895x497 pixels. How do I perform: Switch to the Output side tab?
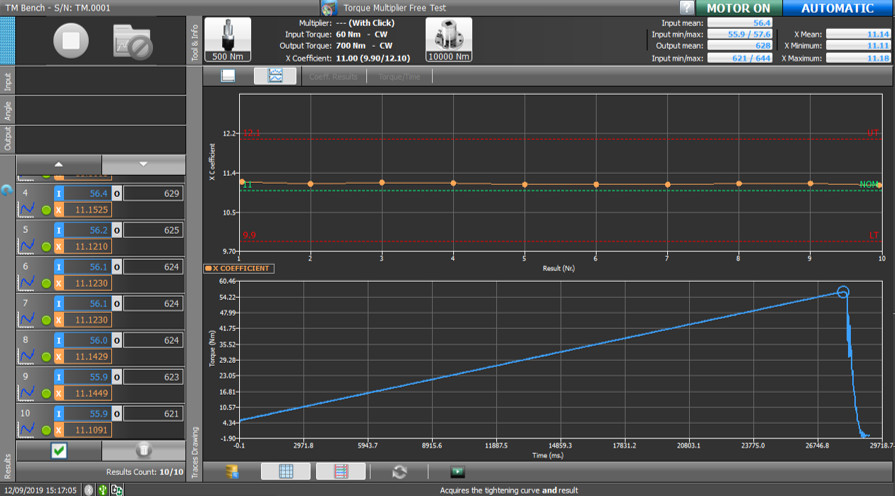pyautogui.click(x=8, y=140)
